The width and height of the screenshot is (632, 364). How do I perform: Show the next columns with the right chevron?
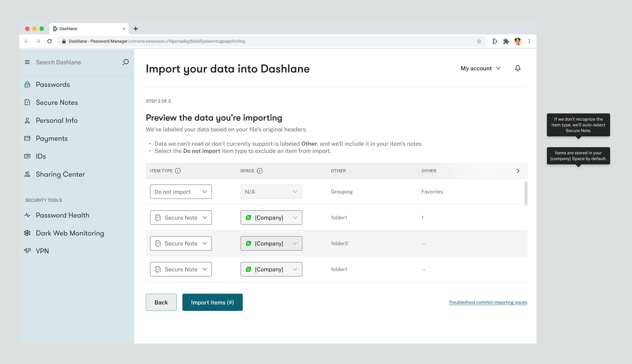tap(518, 171)
